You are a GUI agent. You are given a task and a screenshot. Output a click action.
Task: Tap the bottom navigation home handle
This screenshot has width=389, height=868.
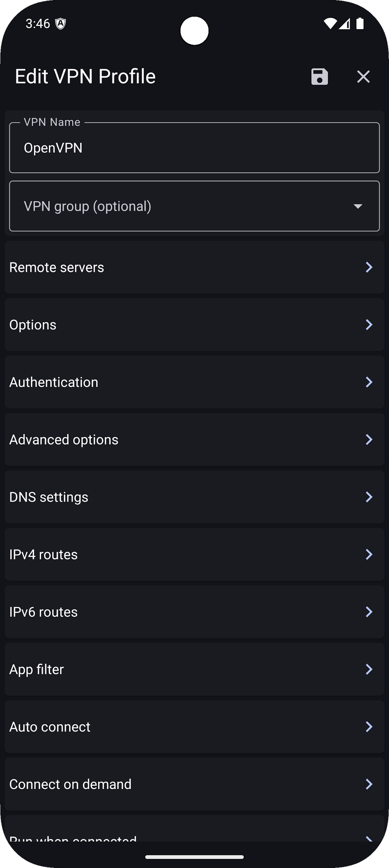click(194, 857)
